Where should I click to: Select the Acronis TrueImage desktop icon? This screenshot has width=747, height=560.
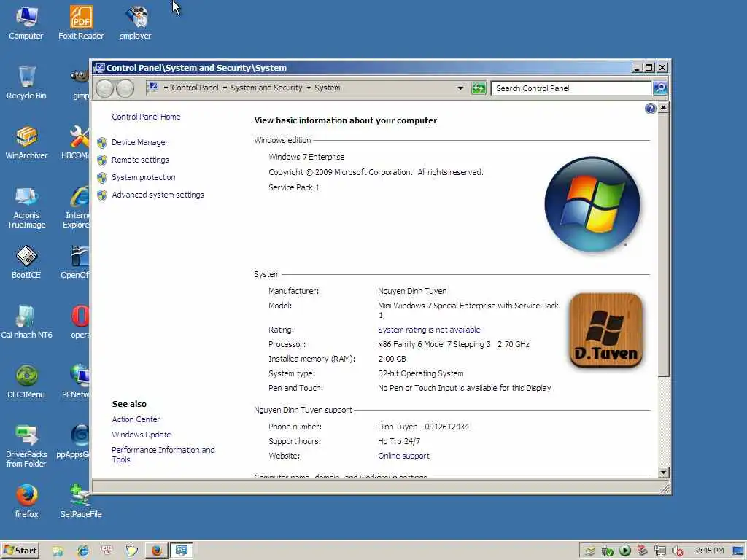[x=26, y=207]
